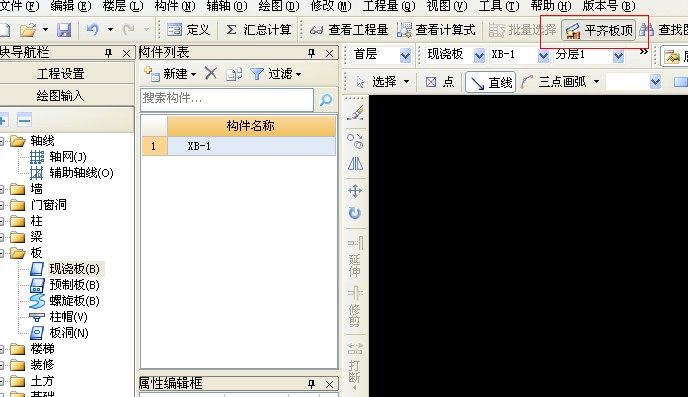Expand the 门窗洞 folder
Image resolution: width=688 pixels, height=397 pixels.
click(2, 205)
